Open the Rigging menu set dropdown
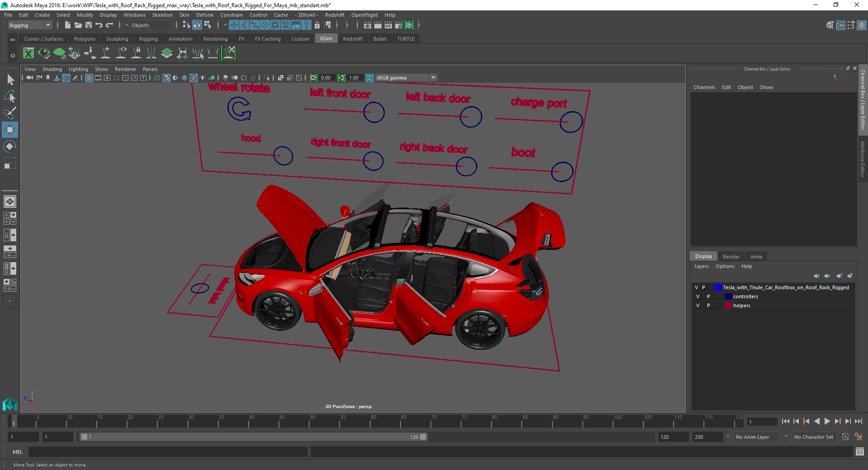This screenshot has width=868, height=470. [30, 25]
